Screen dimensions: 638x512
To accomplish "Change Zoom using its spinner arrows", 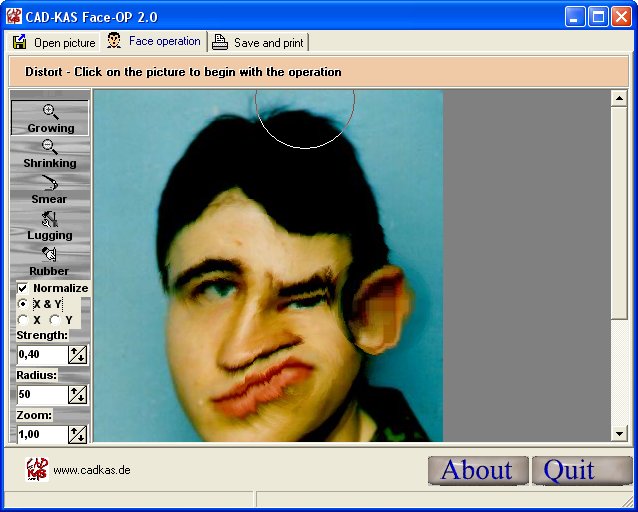I will tap(77, 434).
